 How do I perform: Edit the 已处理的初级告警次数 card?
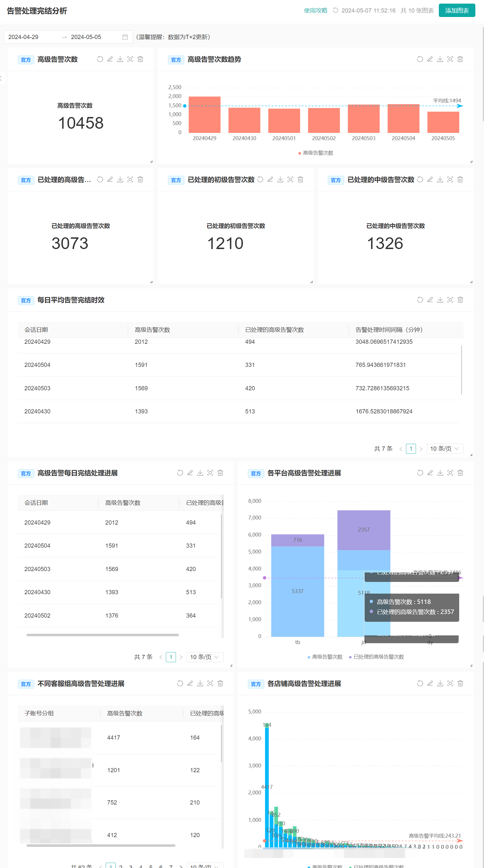click(x=270, y=180)
